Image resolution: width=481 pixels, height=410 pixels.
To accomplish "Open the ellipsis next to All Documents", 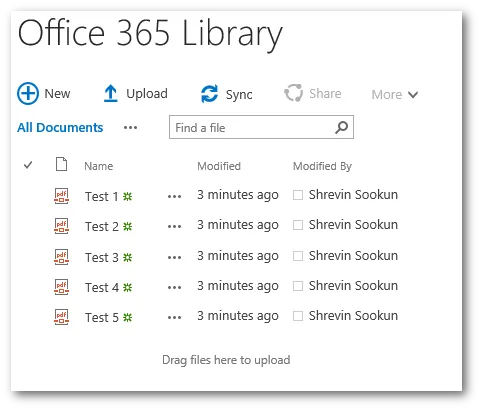I will 130,128.
